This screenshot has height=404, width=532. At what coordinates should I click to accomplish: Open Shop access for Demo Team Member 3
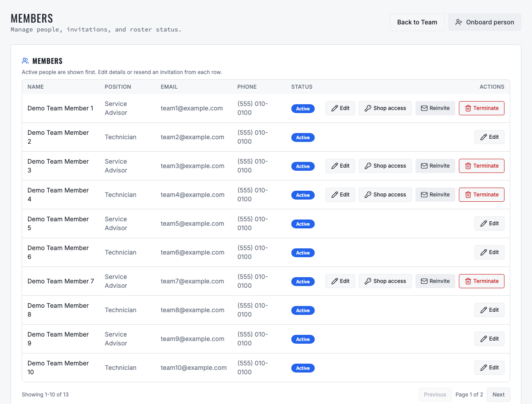pyautogui.click(x=385, y=166)
